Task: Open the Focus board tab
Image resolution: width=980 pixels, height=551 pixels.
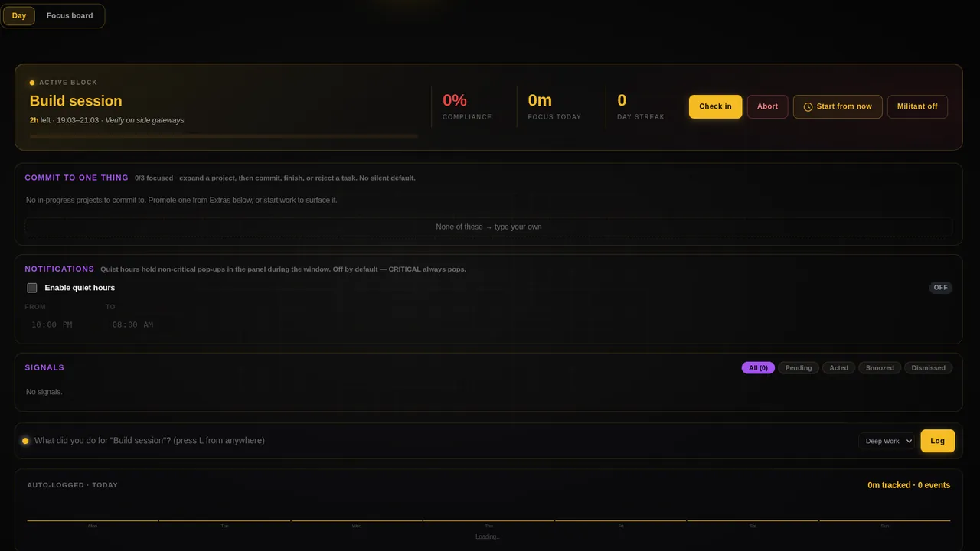Action: [x=70, y=15]
